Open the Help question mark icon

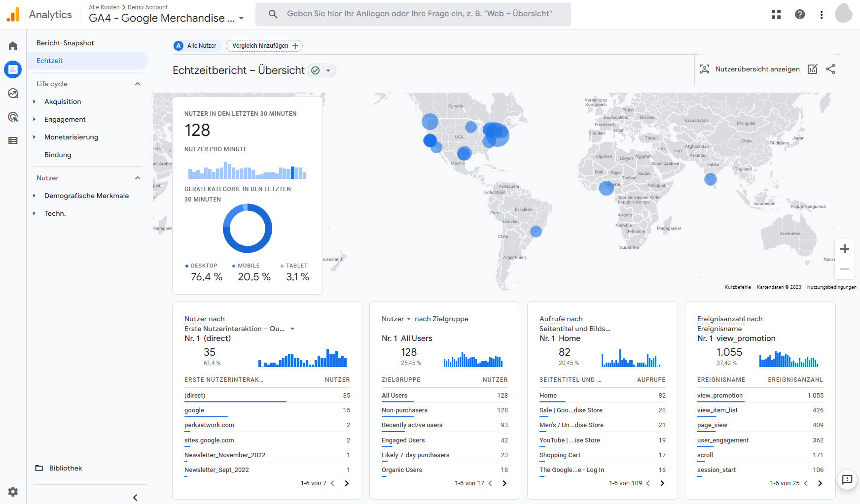coord(800,14)
